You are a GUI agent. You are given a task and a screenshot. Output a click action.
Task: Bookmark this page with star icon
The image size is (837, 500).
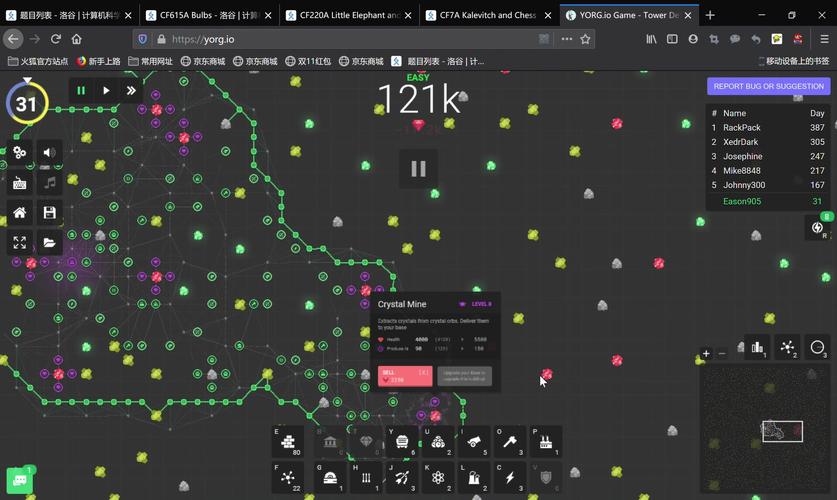click(586, 39)
